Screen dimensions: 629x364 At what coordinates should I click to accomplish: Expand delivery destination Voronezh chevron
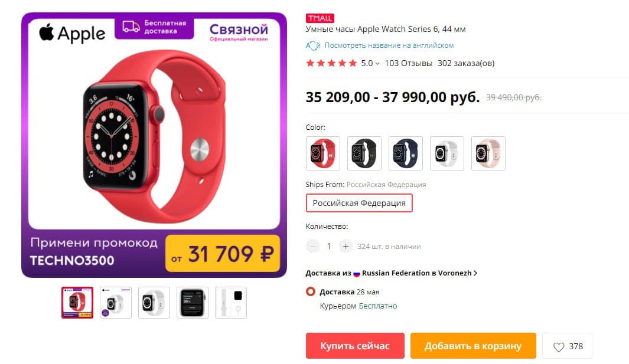475,273
